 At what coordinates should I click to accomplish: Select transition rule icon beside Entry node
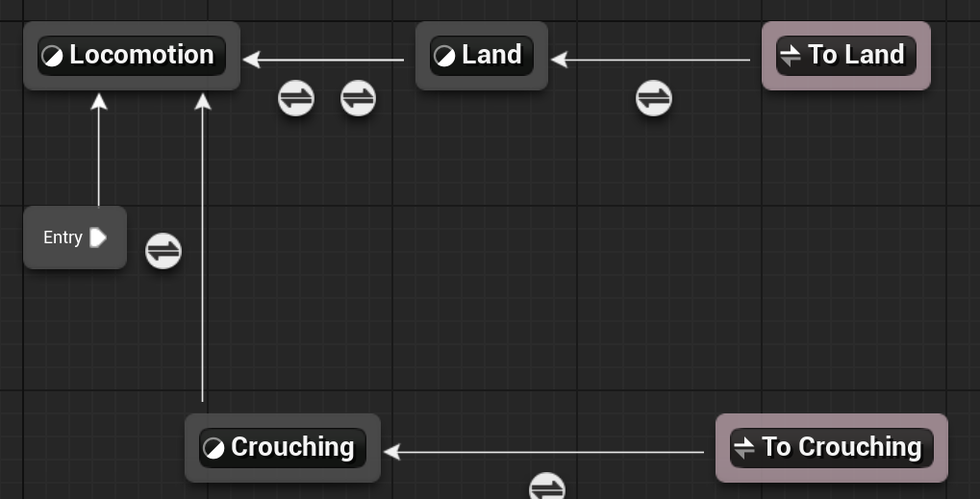tap(163, 251)
